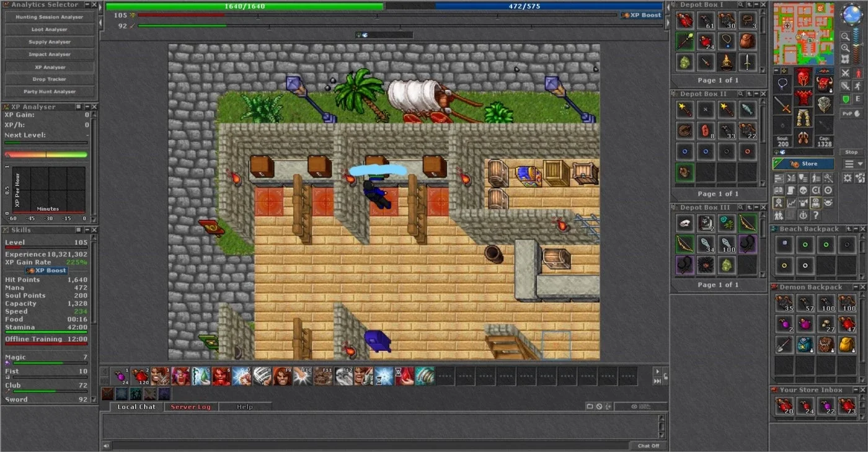
Task: Select the red helmet equipment slot
Action: (804, 78)
